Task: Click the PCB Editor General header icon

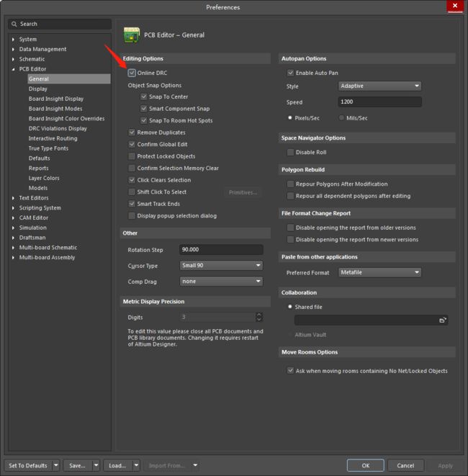Action: (x=132, y=35)
